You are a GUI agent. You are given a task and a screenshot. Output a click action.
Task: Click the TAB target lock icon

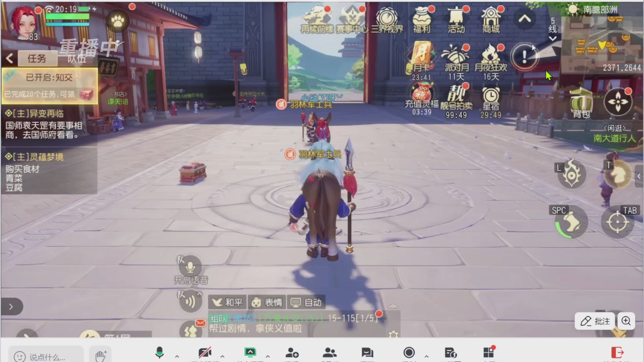(x=618, y=221)
